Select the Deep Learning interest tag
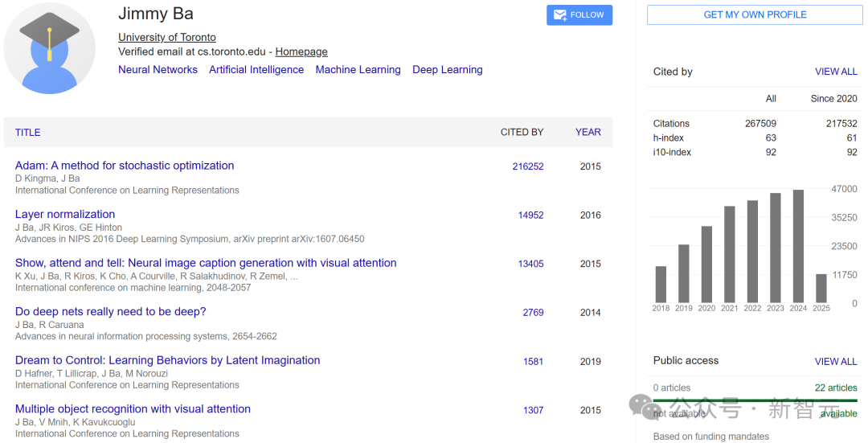The height and width of the screenshot is (443, 868). pyautogui.click(x=448, y=70)
